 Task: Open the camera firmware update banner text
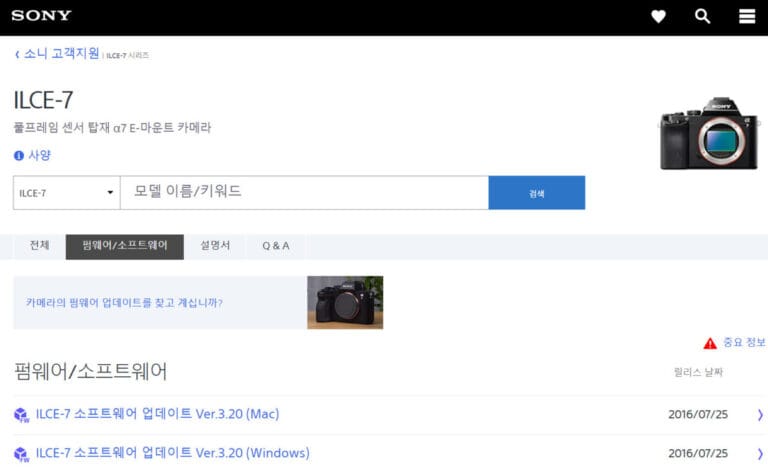(124, 303)
